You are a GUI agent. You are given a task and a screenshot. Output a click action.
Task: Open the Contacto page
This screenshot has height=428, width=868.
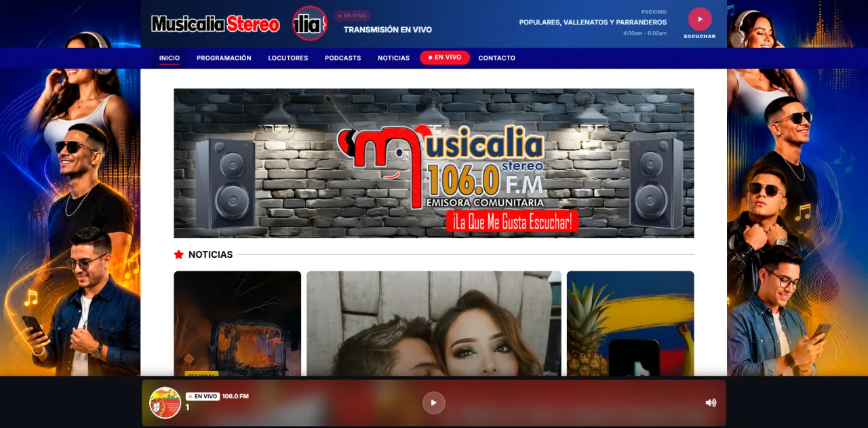point(497,58)
